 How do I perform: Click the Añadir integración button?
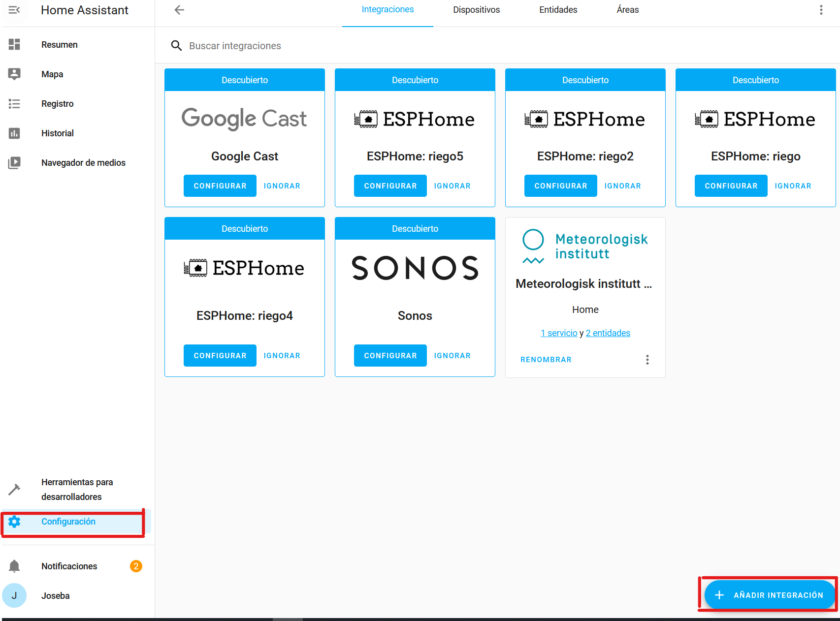pos(770,595)
